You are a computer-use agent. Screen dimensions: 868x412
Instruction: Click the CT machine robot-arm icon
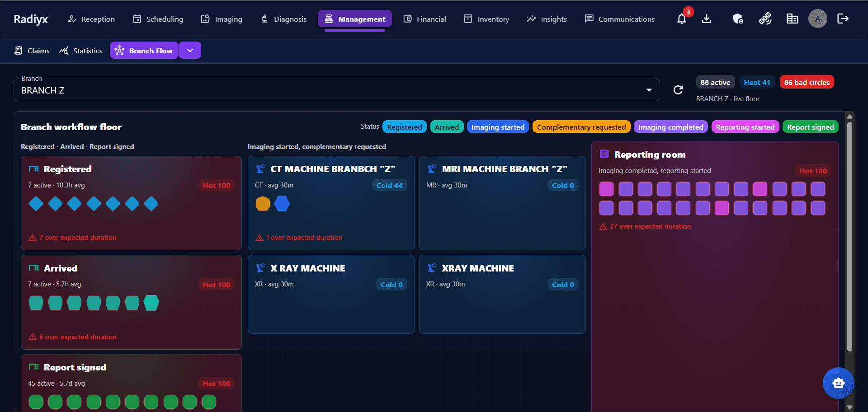pyautogui.click(x=260, y=169)
